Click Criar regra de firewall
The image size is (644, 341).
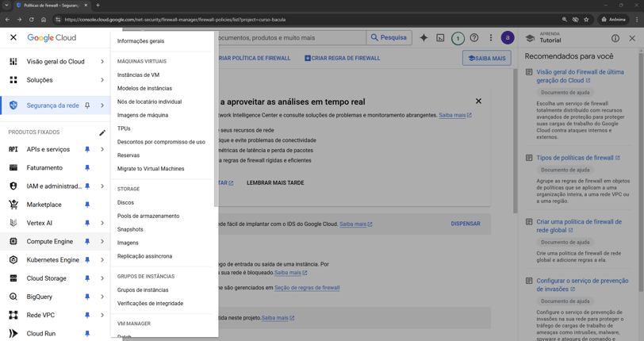point(342,59)
